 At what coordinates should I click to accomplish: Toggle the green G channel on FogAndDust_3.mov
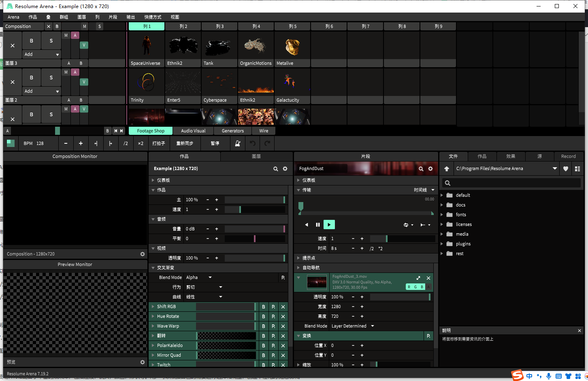point(415,287)
